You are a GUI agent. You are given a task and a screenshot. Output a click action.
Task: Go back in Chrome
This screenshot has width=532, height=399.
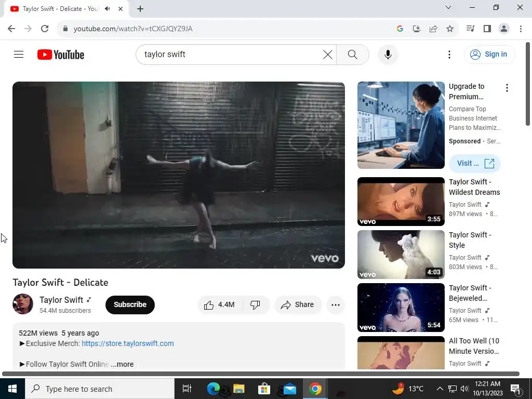pyautogui.click(x=11, y=29)
